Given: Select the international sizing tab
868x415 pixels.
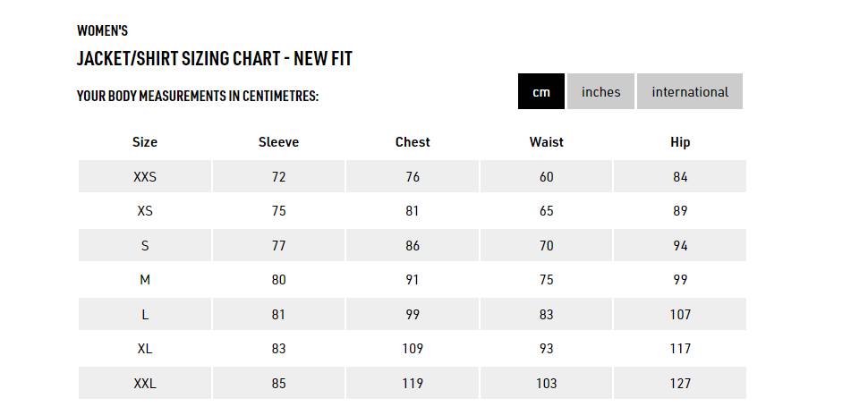Looking at the screenshot, I should [690, 91].
